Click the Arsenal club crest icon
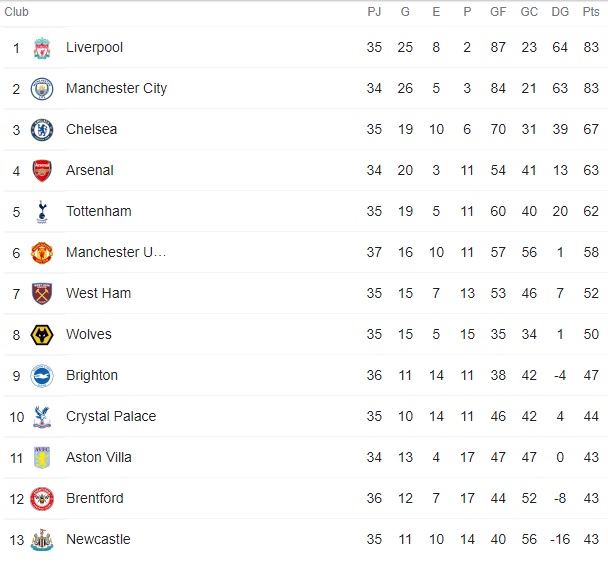 point(41,171)
